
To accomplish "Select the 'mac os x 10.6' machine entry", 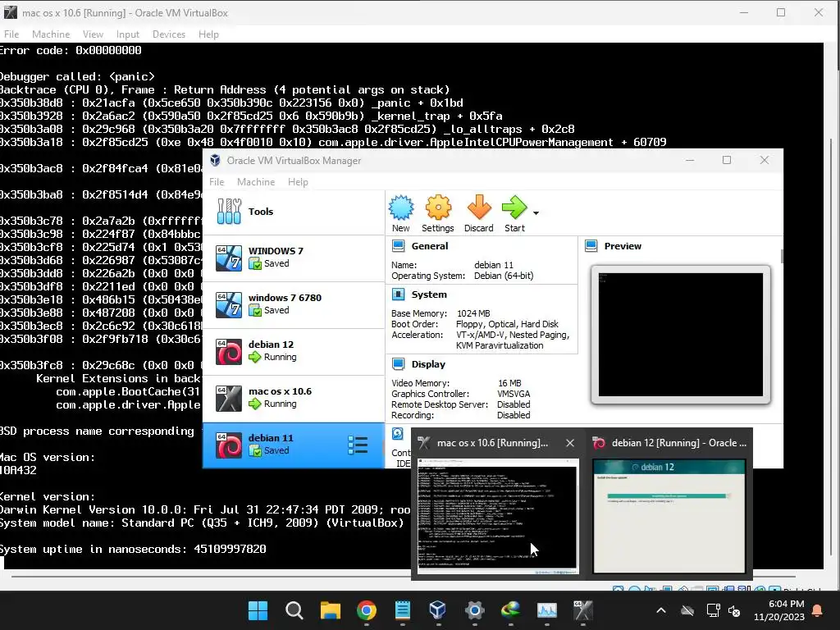I will (294, 398).
